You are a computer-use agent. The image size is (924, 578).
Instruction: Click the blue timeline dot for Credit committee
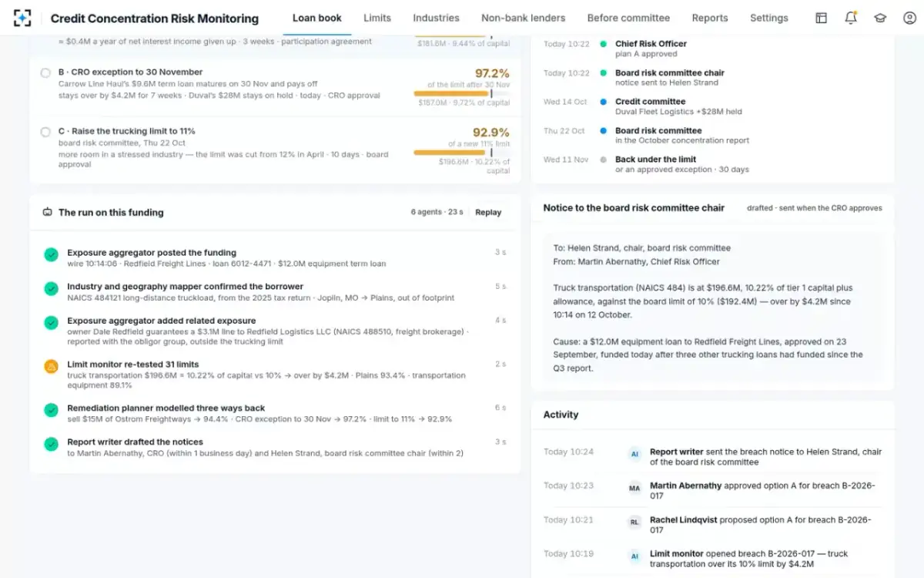pos(603,102)
